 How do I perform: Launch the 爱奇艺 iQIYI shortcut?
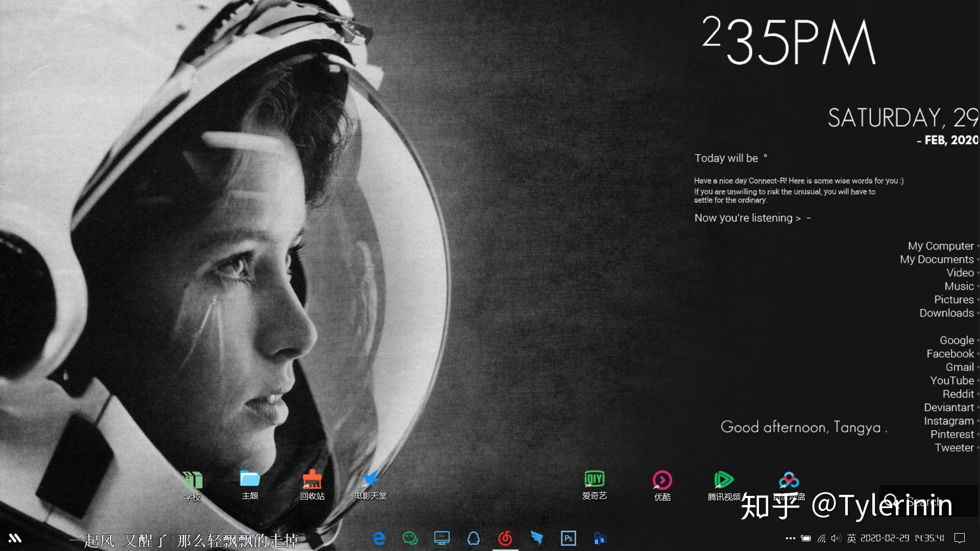[595, 485]
